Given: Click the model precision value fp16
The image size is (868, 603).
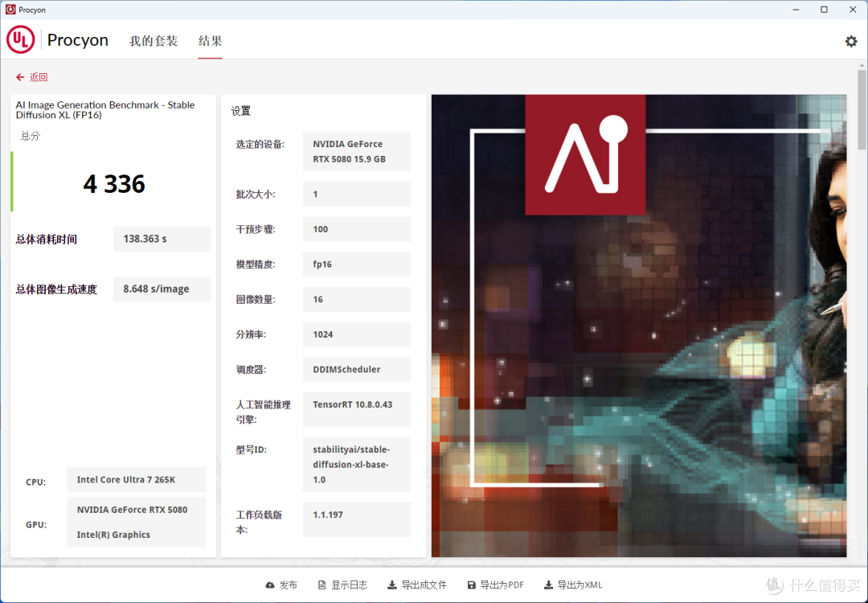Looking at the screenshot, I should pos(357,265).
